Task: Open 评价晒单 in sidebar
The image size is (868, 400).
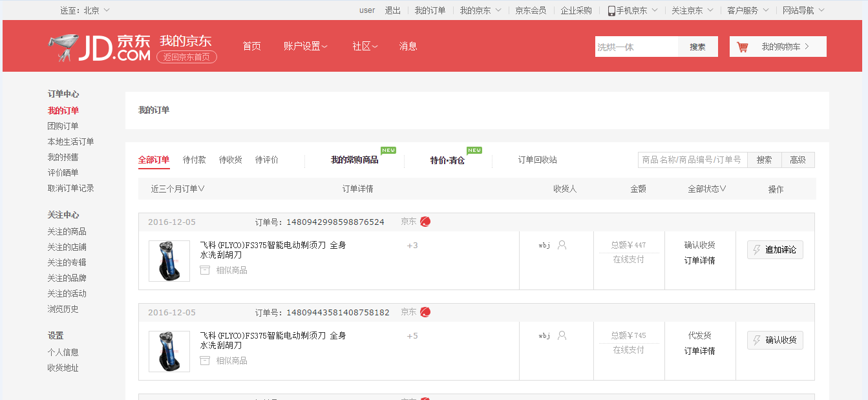Action: tap(63, 173)
